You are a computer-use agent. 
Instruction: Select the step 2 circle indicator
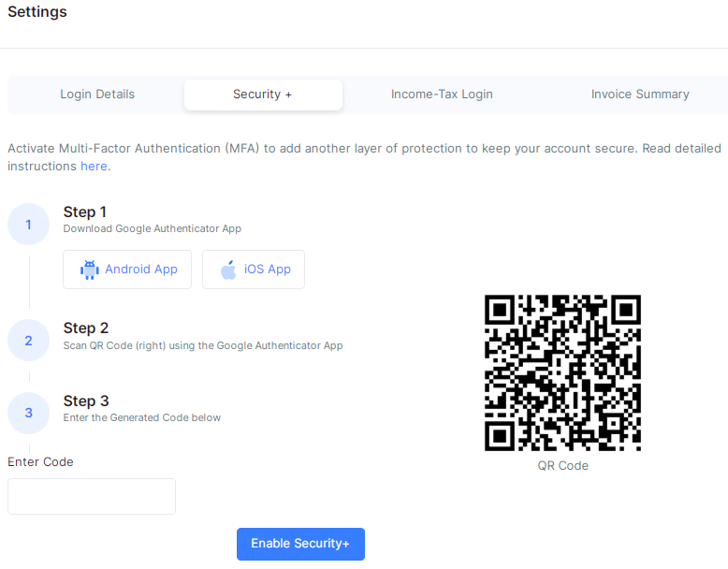(x=28, y=341)
